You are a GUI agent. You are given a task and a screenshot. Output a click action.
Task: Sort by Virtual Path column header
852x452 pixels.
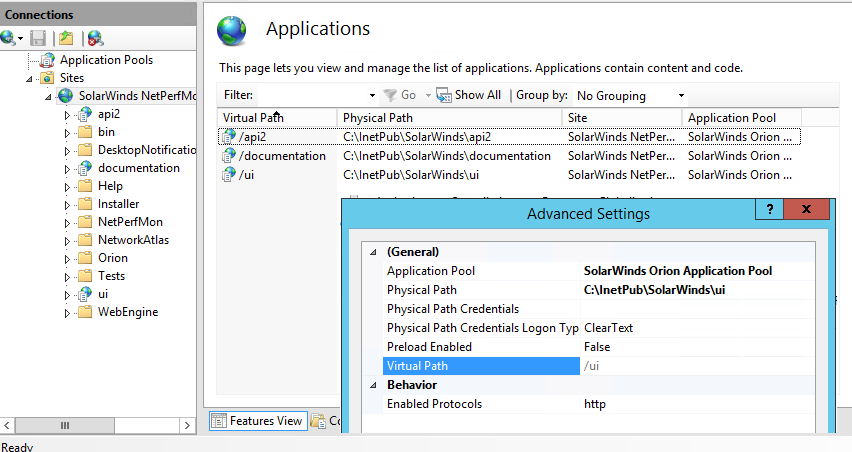point(277,117)
